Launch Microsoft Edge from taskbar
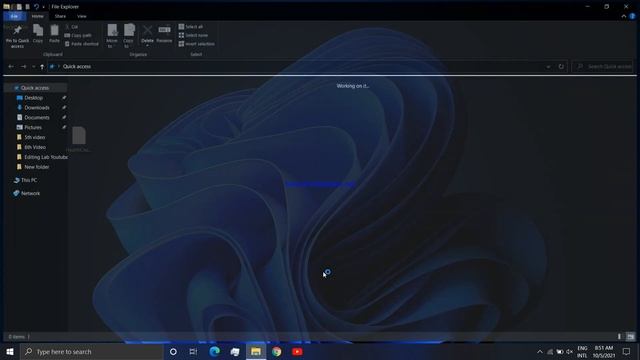The width and height of the screenshot is (640, 360). (214, 351)
